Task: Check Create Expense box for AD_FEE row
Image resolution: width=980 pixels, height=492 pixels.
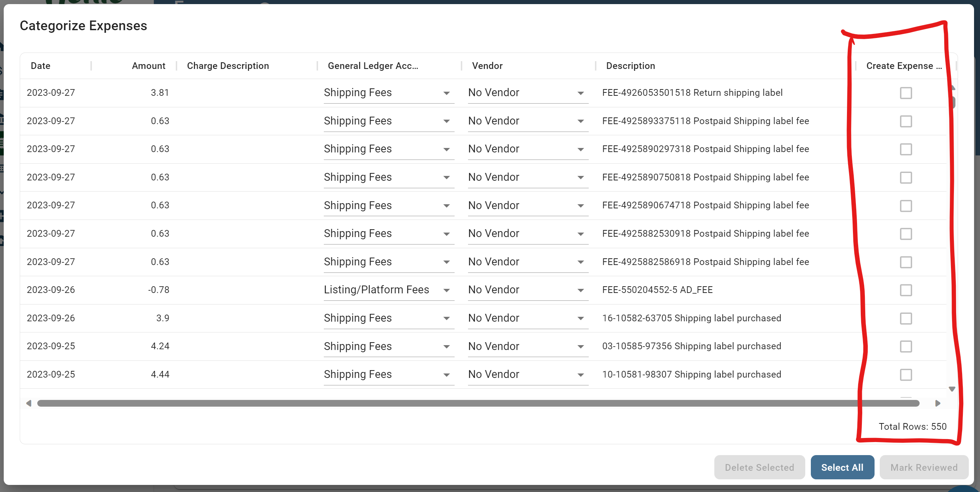Action: (x=907, y=290)
